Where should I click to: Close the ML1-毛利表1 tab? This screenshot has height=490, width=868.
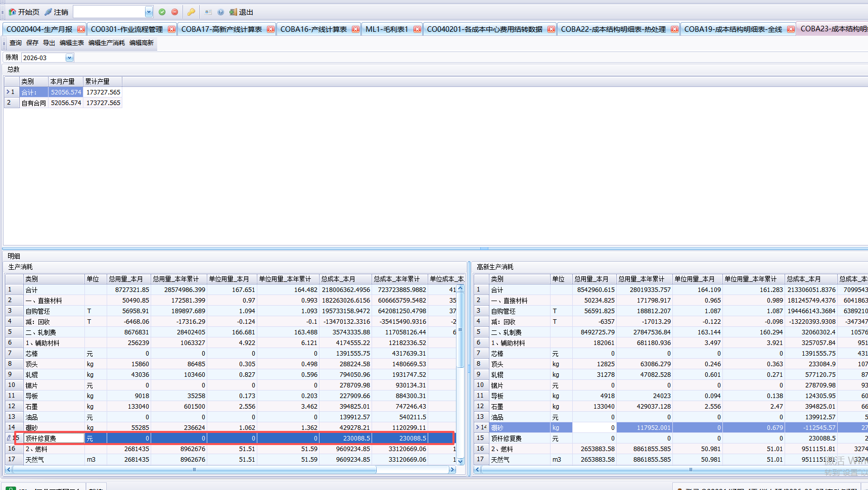pos(417,29)
